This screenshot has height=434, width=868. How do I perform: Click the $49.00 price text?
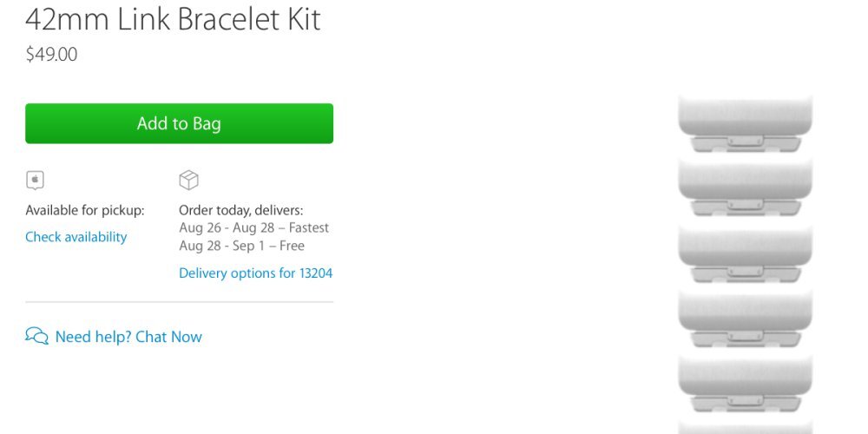tap(51, 55)
